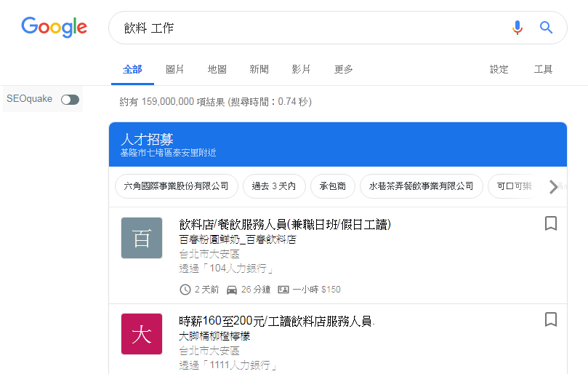
Task: Filter by 水巷茶弄餐飲事業有限公司 chip
Action: pyautogui.click(x=421, y=186)
